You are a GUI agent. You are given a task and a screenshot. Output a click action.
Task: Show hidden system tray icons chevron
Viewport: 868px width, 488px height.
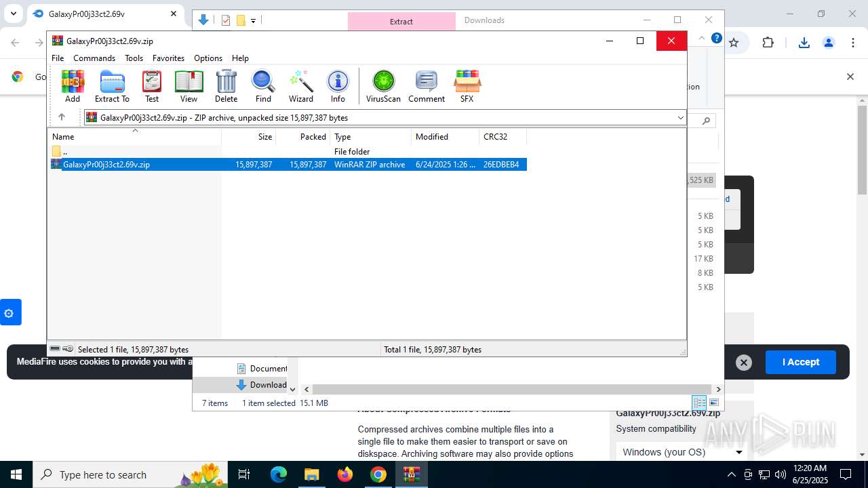[731, 474]
